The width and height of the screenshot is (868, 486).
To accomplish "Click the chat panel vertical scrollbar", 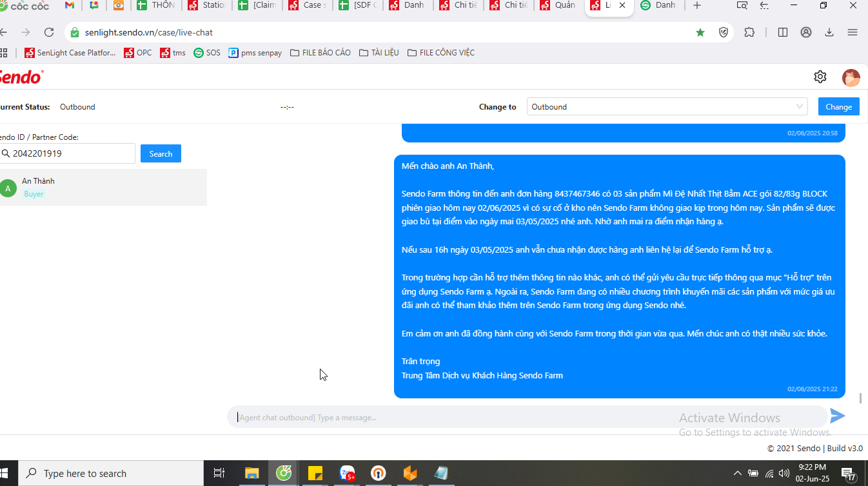I will [x=860, y=398].
